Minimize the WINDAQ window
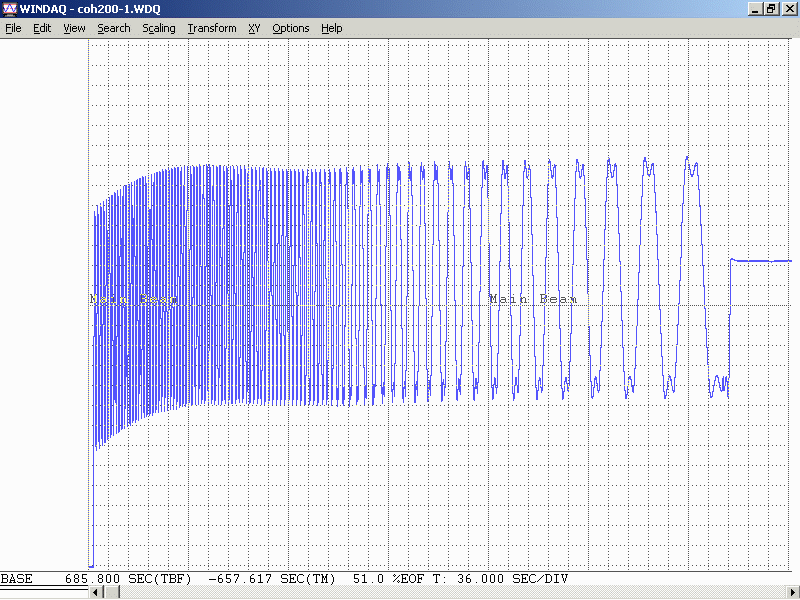This screenshot has width=800, height=600. 755,9
